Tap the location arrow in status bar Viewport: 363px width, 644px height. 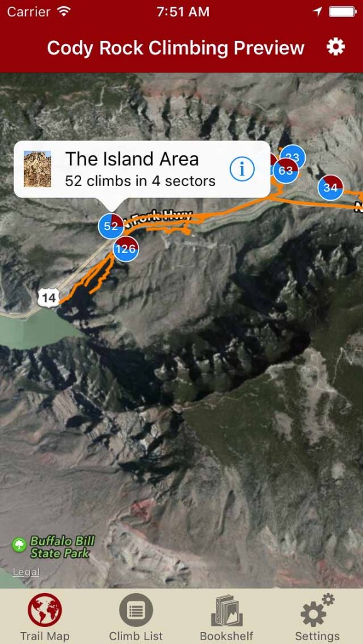(317, 12)
